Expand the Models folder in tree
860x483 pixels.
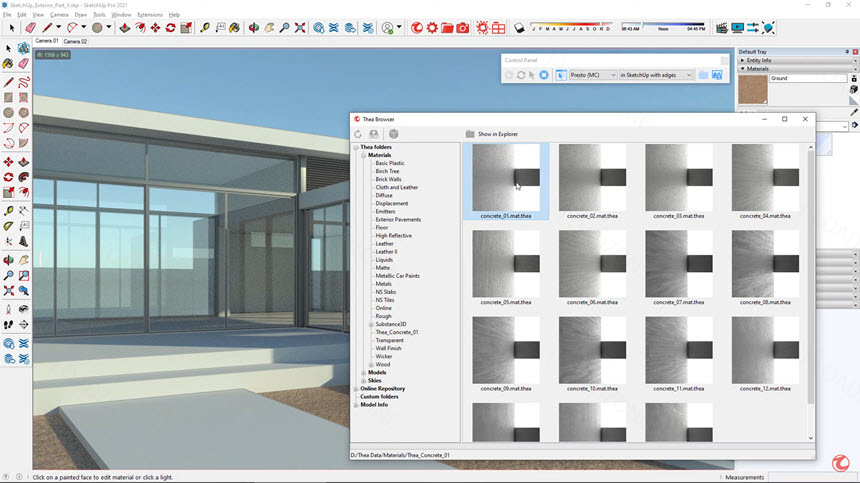(x=363, y=373)
